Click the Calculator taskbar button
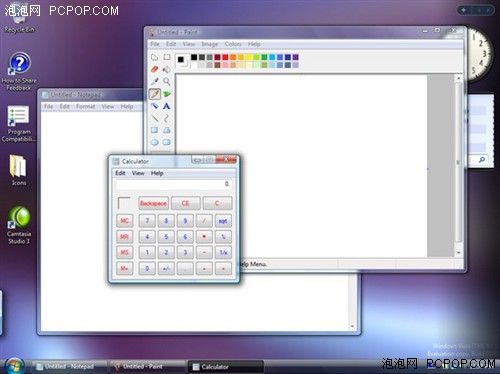 pos(225,367)
